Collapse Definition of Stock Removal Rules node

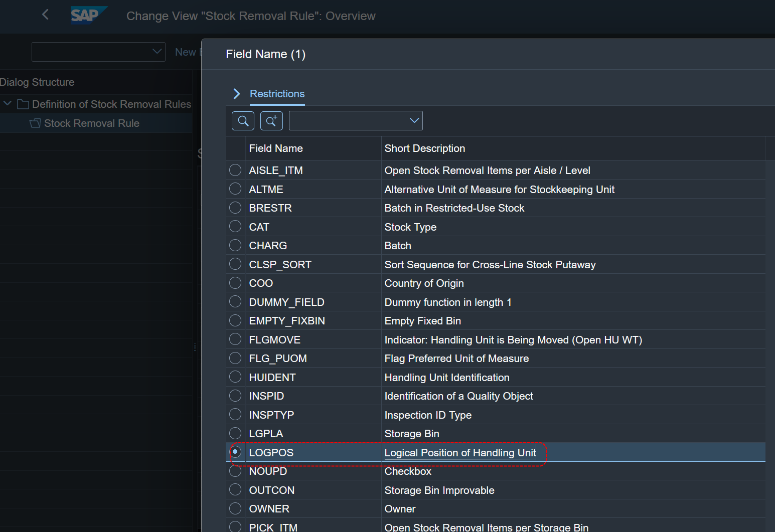pyautogui.click(x=8, y=104)
